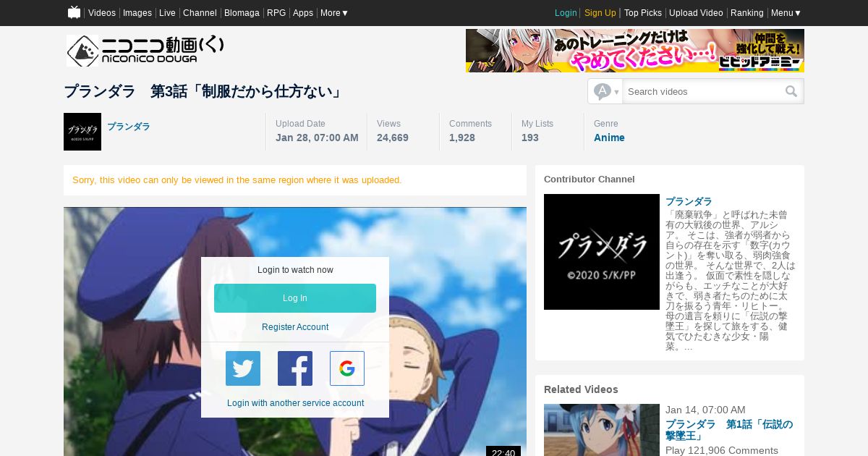
Task: Click the upload date Jan 28, 07:00 AM
Action: (317, 138)
